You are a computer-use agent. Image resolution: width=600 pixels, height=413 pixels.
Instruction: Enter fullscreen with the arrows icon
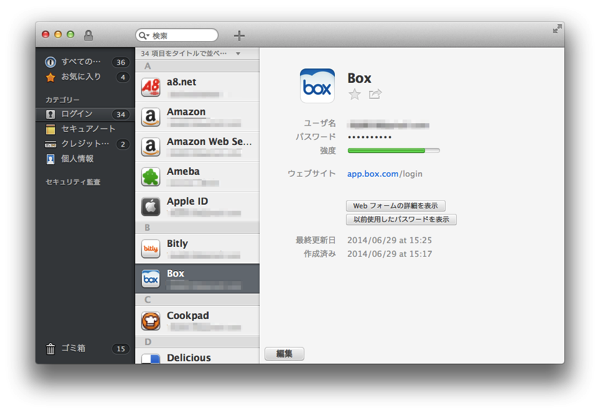557,29
